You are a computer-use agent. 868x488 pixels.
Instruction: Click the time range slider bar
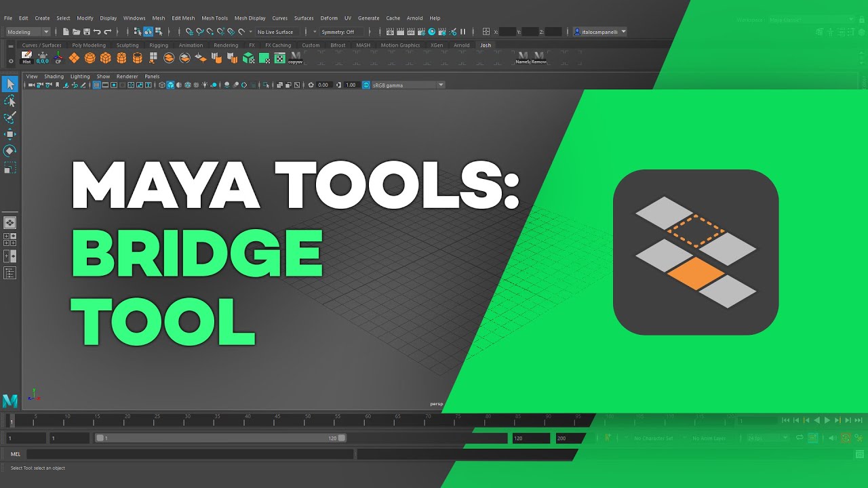point(221,439)
